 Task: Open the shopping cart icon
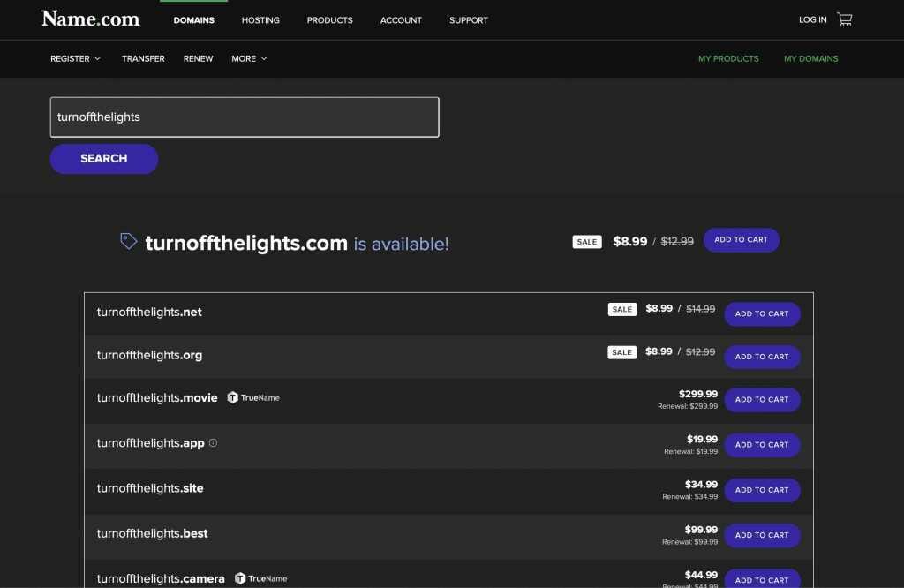[845, 19]
